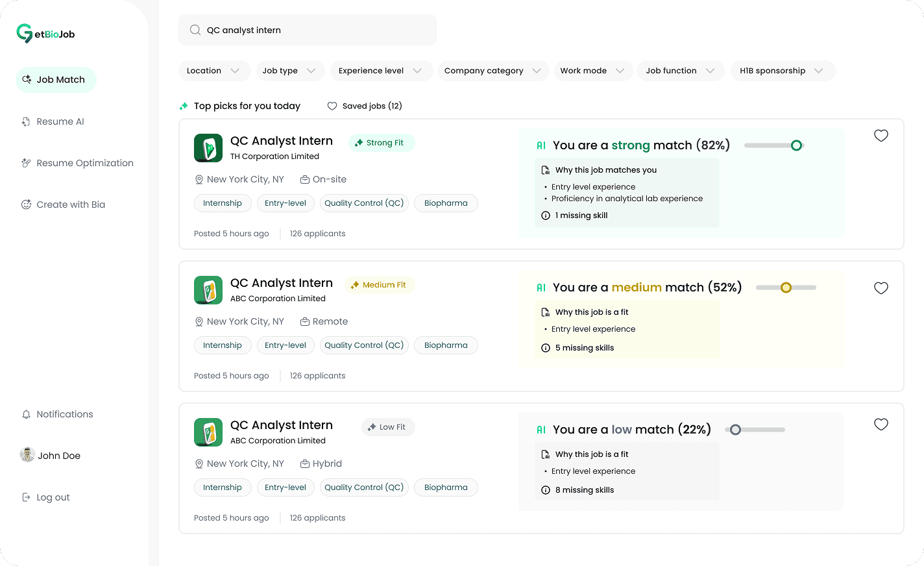Focus the "QC analyst intern" search field
The width and height of the screenshot is (924, 566).
pos(308,30)
